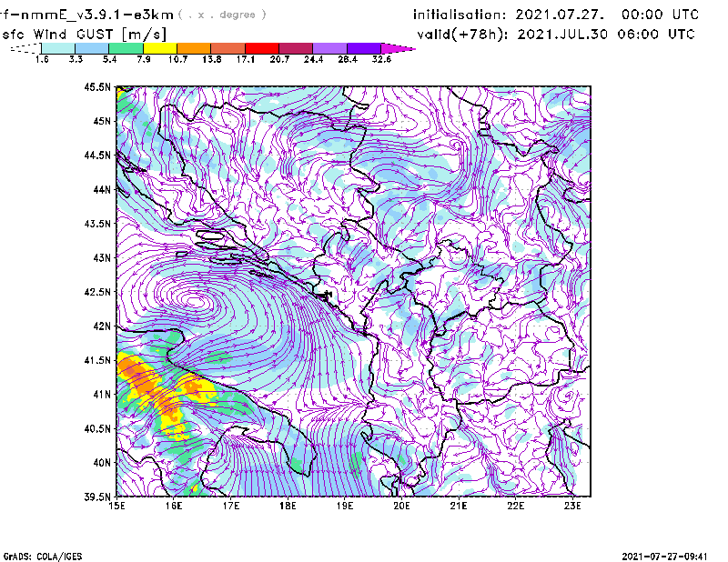Image resolution: width=728 pixels, height=562 pixels.
Task: Pick the coral 13.8–17.1 legend swatch
Action: (x=228, y=48)
